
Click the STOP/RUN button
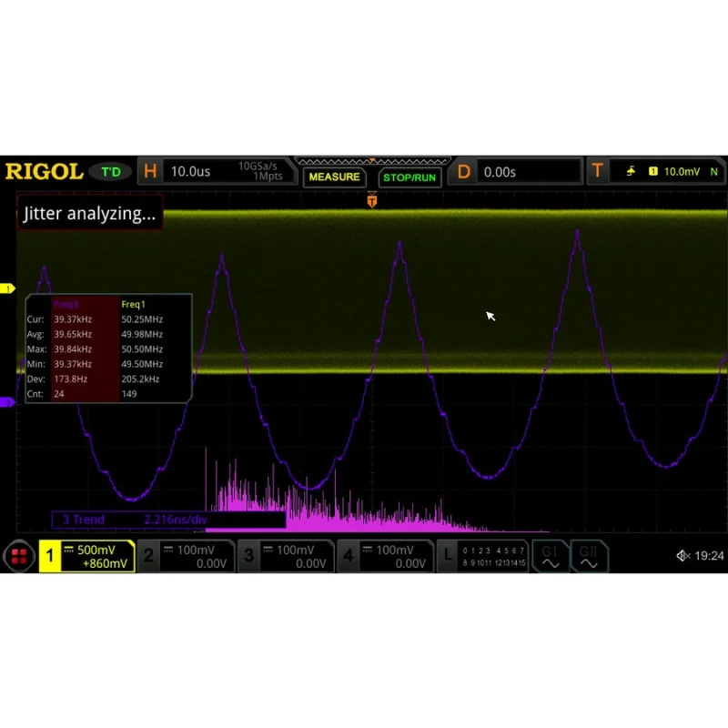409,177
